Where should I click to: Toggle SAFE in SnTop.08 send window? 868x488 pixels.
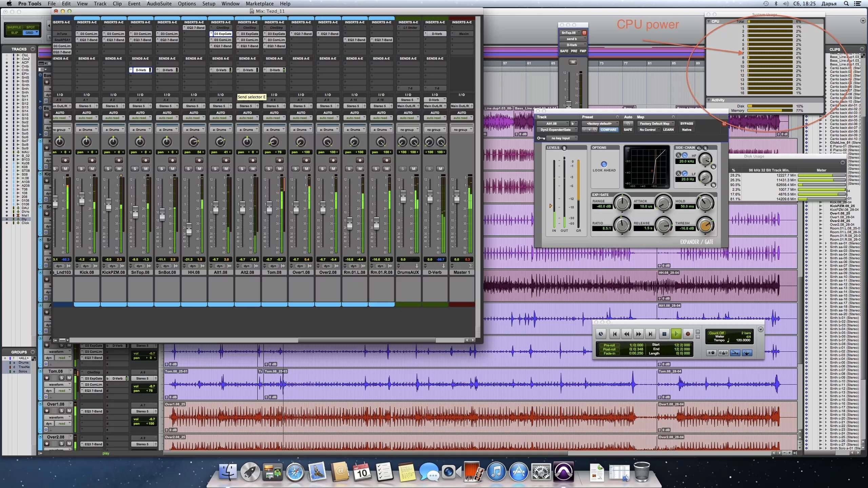coord(564,51)
